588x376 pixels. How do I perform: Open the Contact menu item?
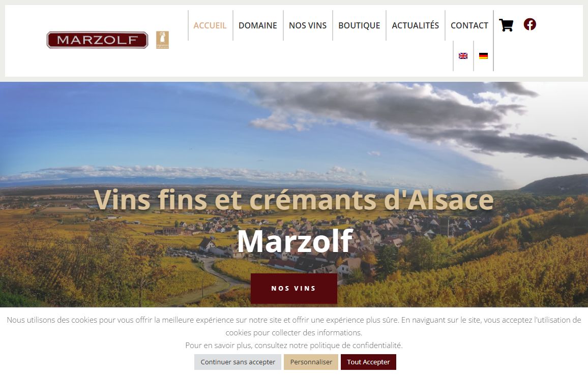(469, 25)
